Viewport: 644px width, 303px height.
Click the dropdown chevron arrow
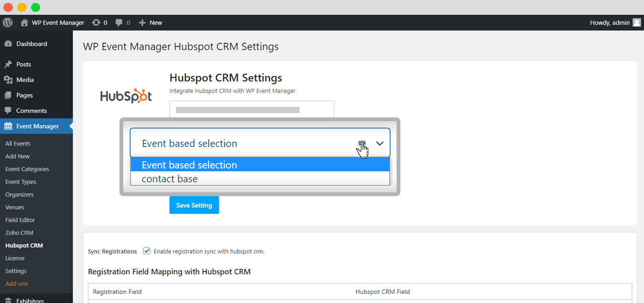(x=380, y=143)
